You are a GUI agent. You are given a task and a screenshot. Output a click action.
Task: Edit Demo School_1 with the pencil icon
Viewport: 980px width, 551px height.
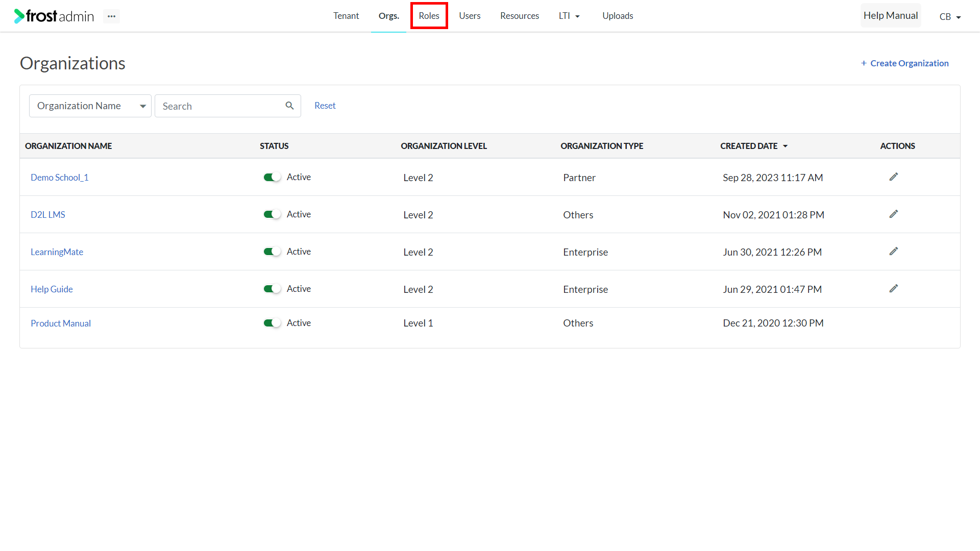point(893,177)
